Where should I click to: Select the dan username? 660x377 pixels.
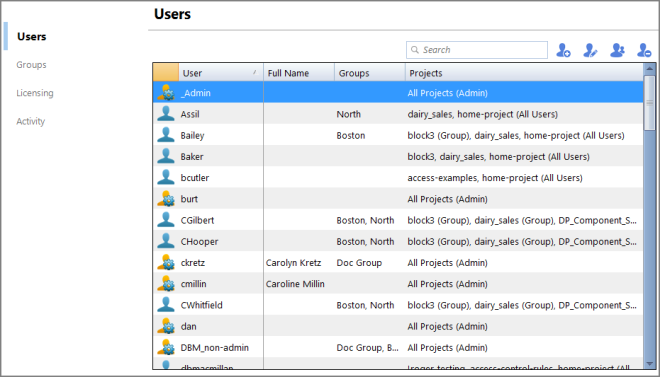point(189,327)
